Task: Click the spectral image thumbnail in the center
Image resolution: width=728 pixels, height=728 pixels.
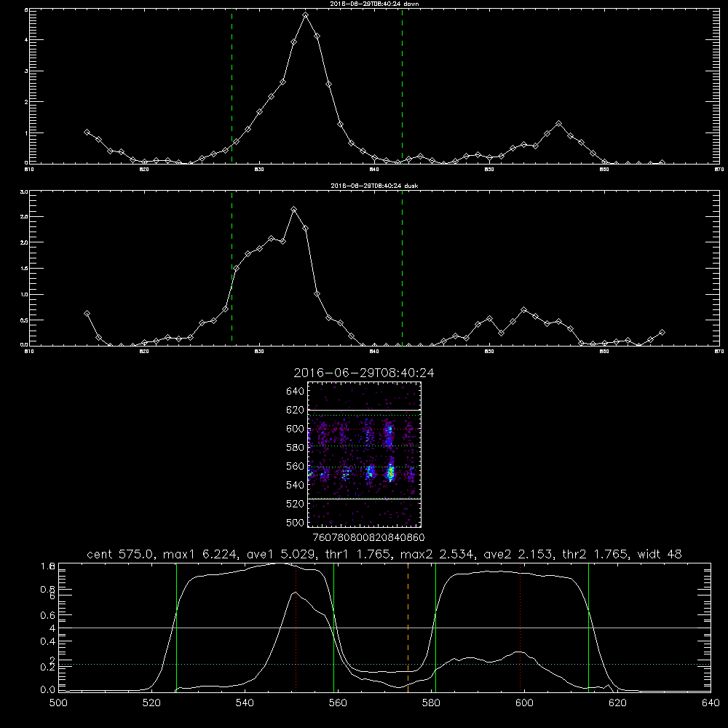Action: [365, 454]
